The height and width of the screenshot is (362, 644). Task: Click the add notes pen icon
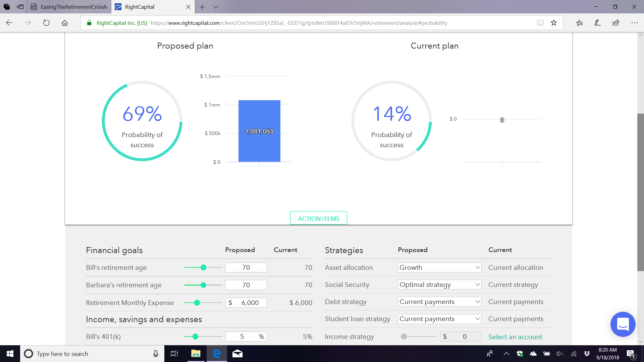(x=597, y=23)
